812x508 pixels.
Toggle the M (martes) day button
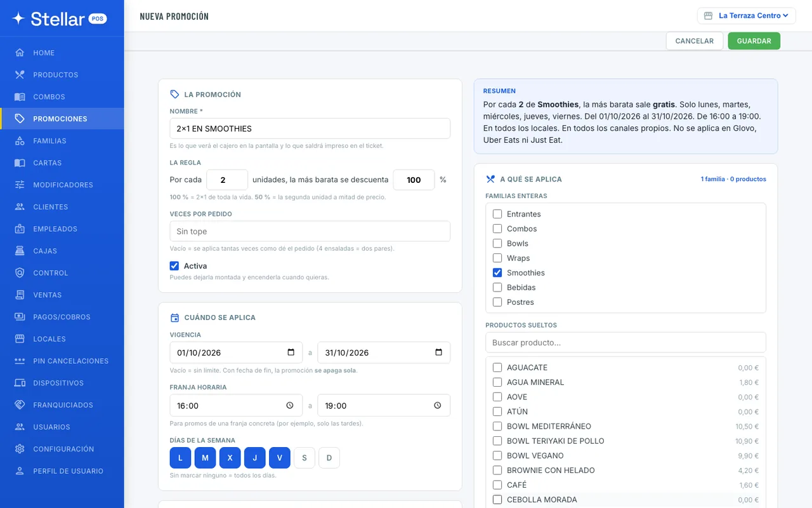205,458
